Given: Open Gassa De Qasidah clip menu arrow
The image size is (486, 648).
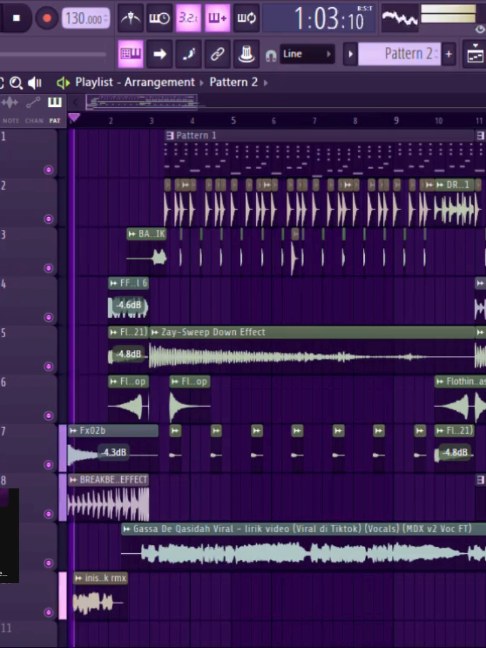Looking at the screenshot, I should pos(126,529).
